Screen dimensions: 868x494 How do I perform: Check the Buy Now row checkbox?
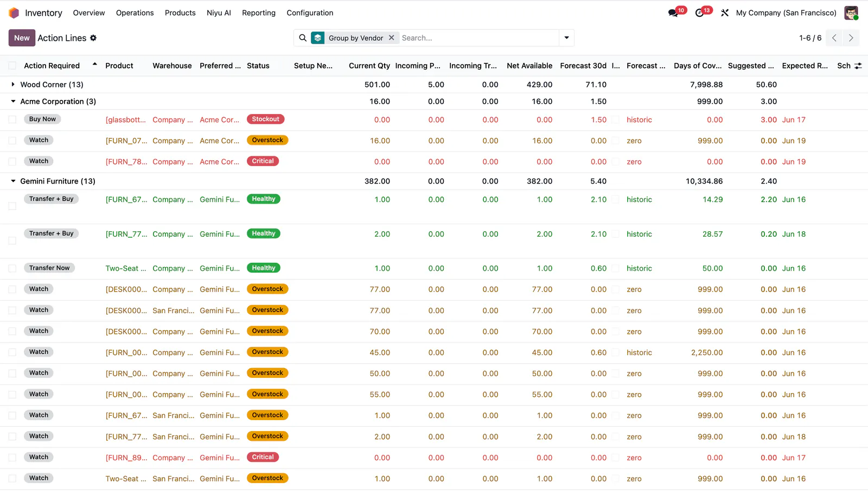click(x=12, y=119)
